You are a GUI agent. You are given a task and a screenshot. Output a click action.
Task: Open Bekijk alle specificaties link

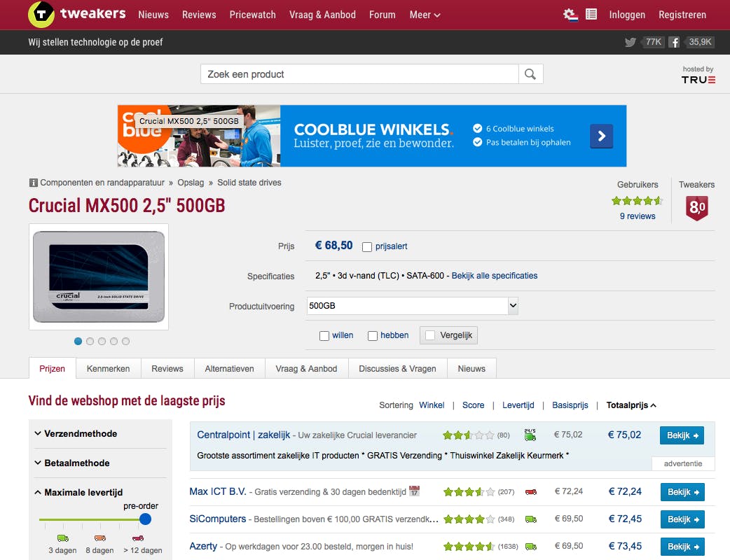[495, 276]
